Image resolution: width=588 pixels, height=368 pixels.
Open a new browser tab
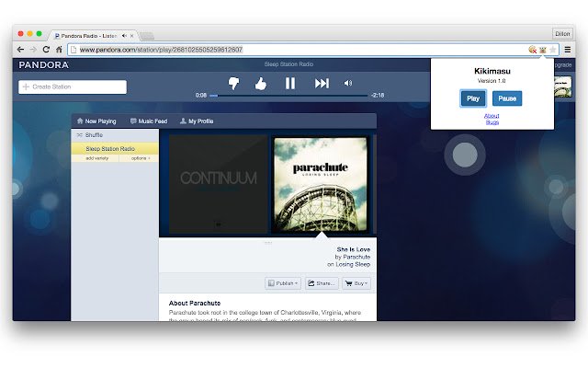click(x=147, y=36)
